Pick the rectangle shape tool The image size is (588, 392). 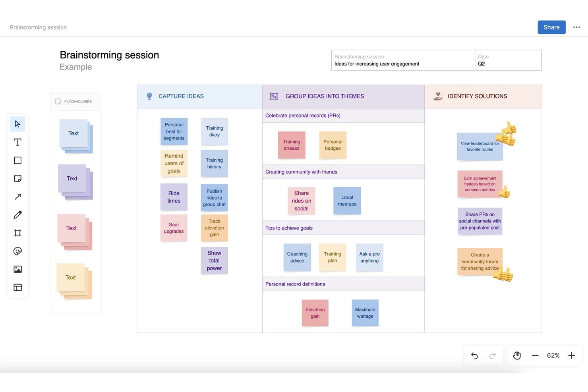[17, 160]
